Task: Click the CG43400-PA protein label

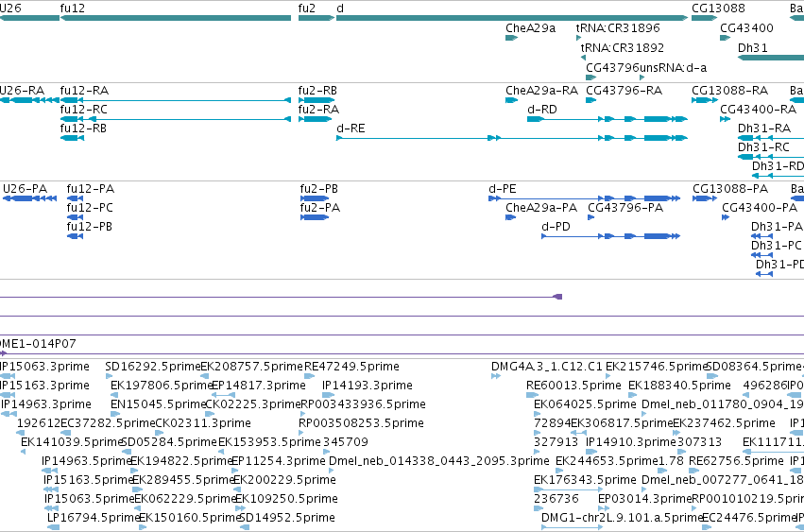Action: pos(760,208)
